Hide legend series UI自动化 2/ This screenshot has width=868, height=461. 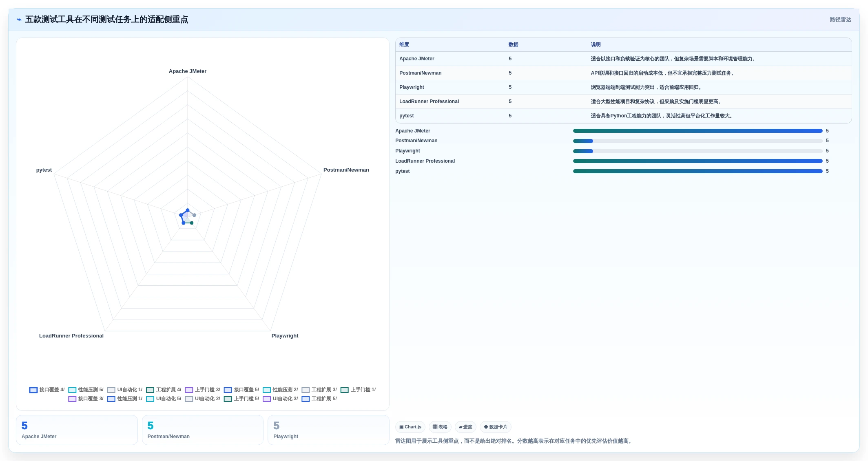click(x=202, y=399)
